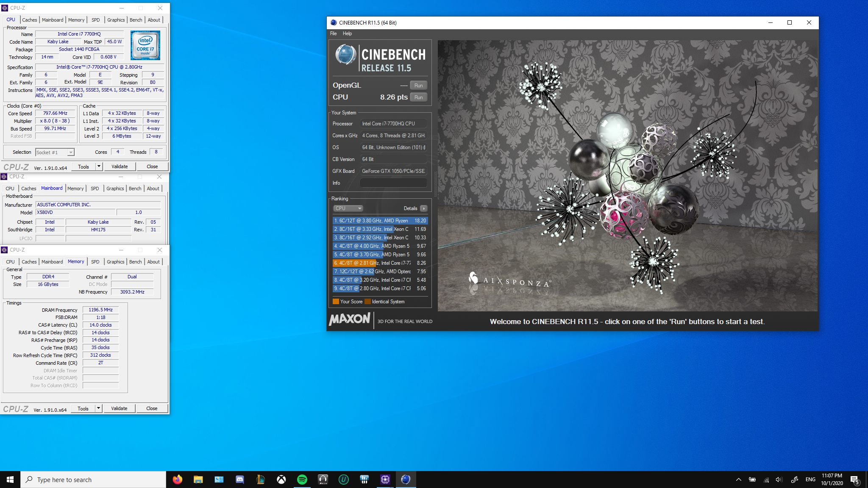Open Firefox from the taskbar
Screen dimensions: 868x488
[177, 480]
